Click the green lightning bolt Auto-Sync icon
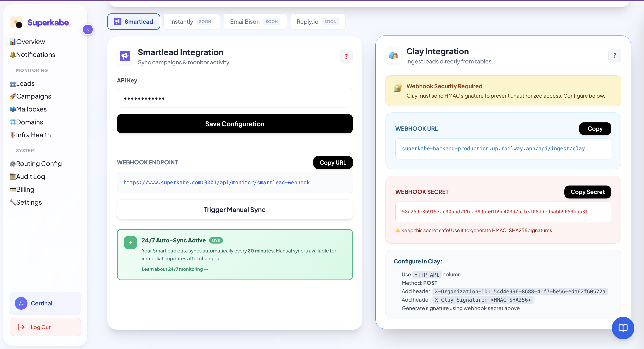Image resolution: width=644 pixels, height=349 pixels. point(130,242)
